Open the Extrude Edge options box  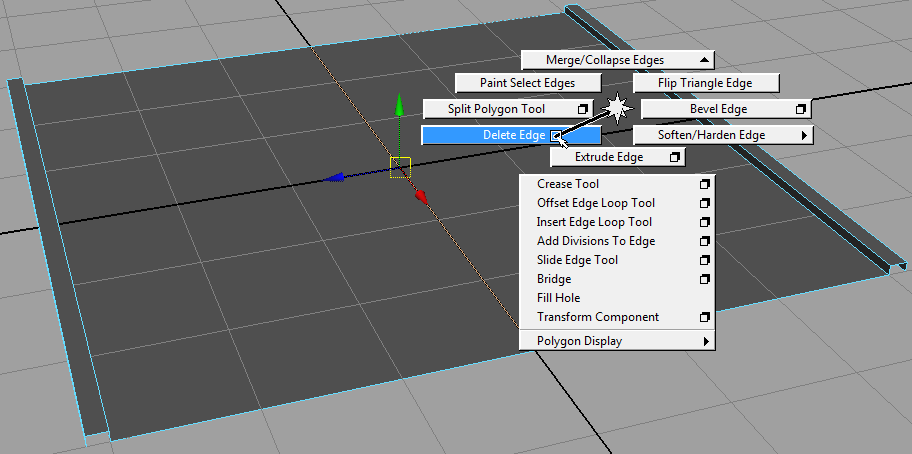pyautogui.click(x=675, y=158)
